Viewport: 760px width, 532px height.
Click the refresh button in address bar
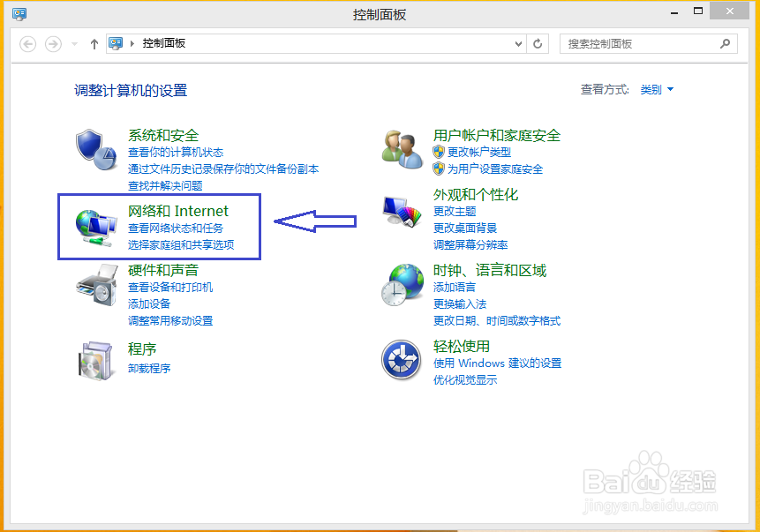[x=538, y=43]
